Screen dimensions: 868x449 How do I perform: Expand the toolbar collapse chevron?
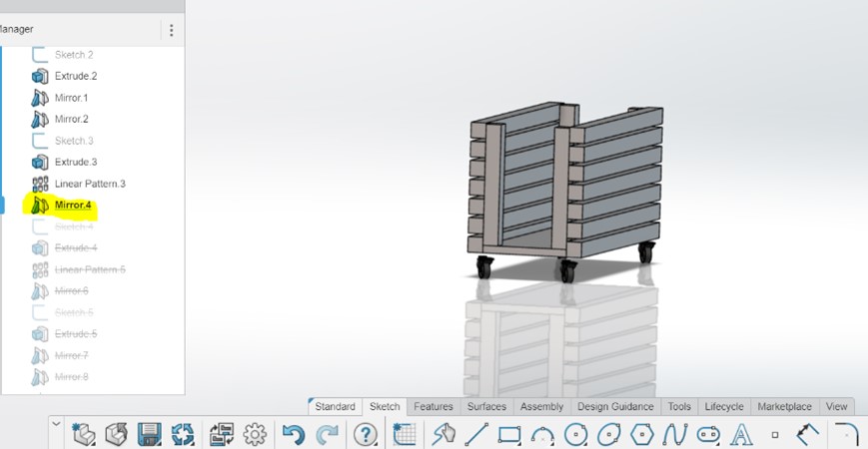[56, 424]
